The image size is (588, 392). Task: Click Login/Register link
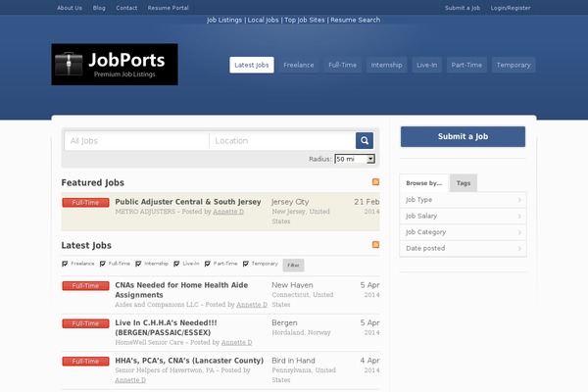tap(511, 8)
